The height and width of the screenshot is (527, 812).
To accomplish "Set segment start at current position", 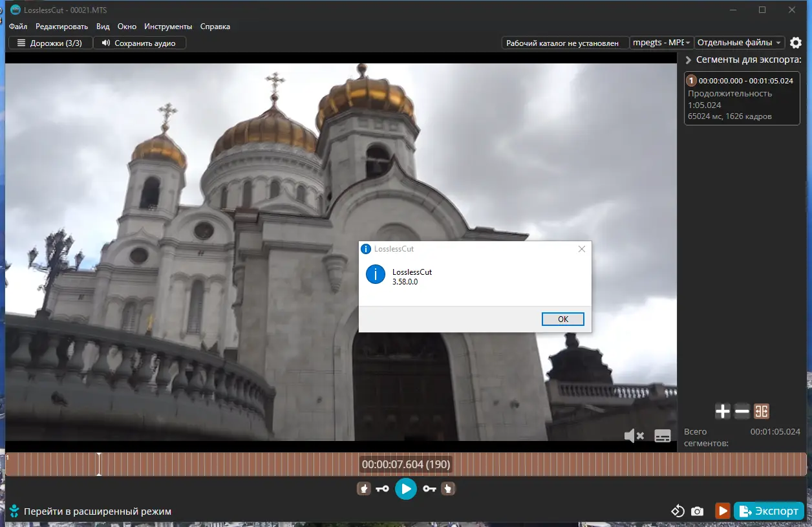I will pos(364,489).
